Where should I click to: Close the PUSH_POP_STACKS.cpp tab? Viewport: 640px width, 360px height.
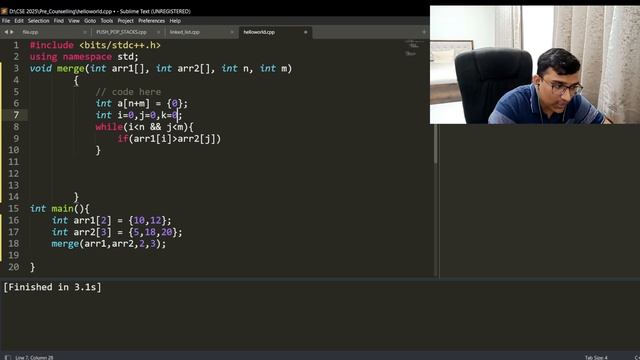coord(158,32)
